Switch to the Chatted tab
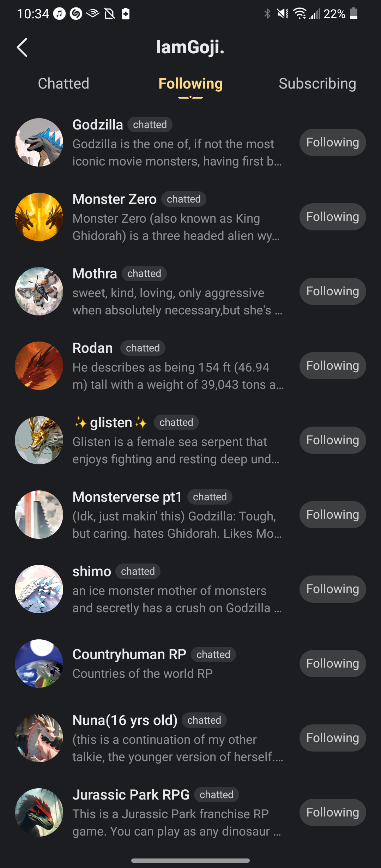381x868 pixels. 64,84
